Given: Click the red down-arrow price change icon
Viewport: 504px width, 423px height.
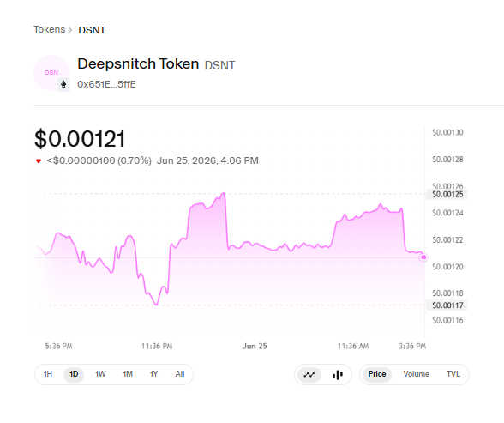Looking at the screenshot, I should tap(39, 160).
